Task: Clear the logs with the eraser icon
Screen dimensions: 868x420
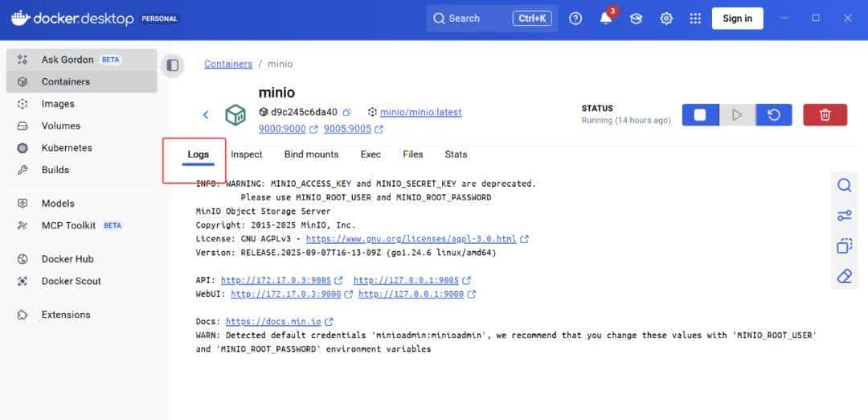Action: pyautogui.click(x=844, y=275)
